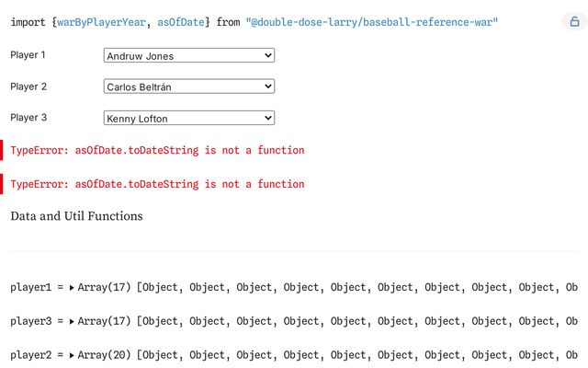Expand the player2 array disclosure triangle

[73, 355]
